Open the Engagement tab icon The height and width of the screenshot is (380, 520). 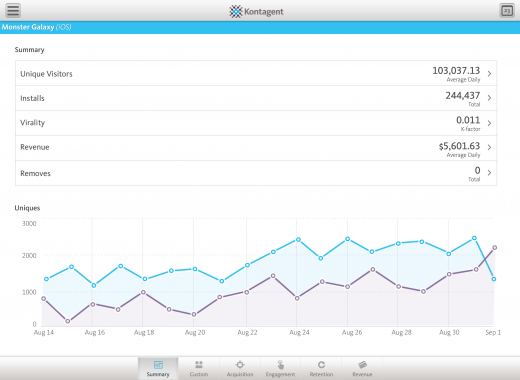[281, 365]
